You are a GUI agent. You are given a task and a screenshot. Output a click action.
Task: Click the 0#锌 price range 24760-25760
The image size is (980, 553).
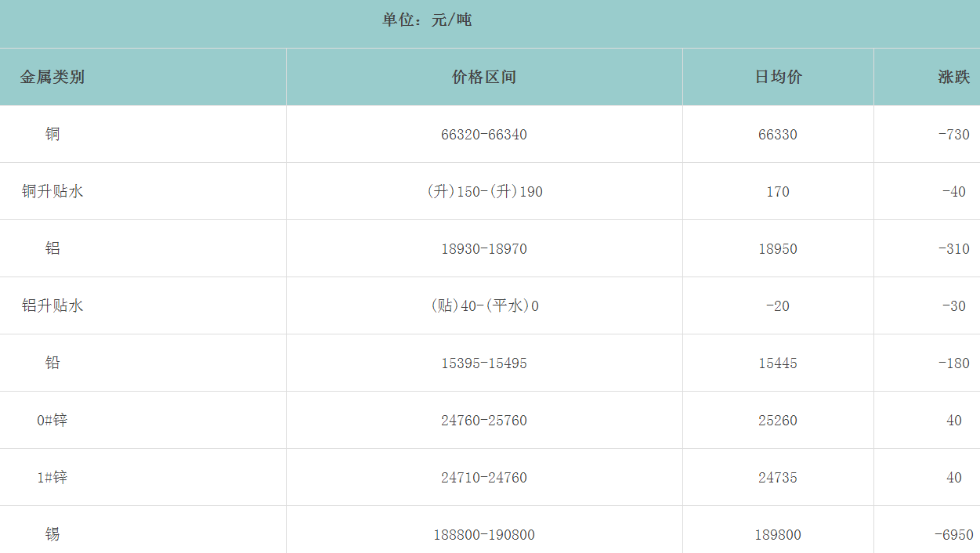484,421
